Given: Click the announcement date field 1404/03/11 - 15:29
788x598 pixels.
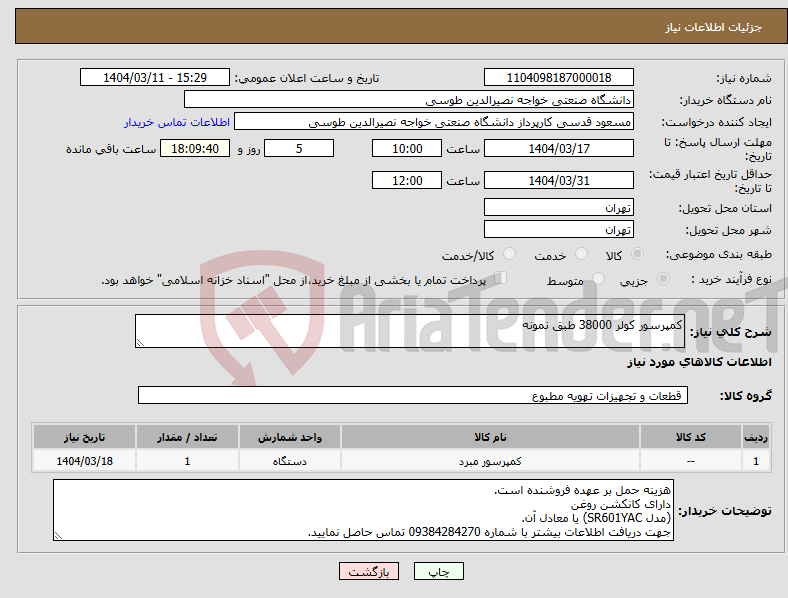Looking at the screenshot, I should click(x=155, y=77).
